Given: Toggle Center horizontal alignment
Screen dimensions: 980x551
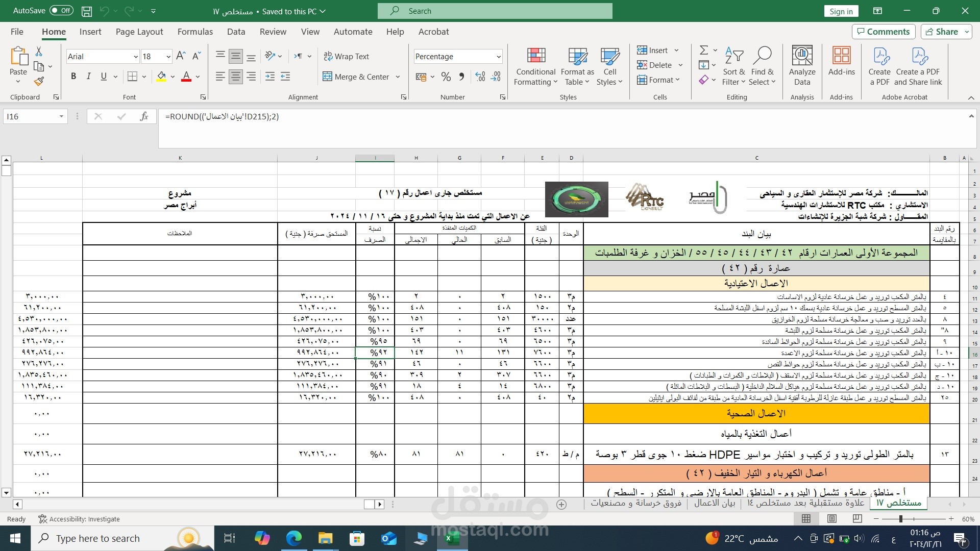Looking at the screenshot, I should point(236,77).
